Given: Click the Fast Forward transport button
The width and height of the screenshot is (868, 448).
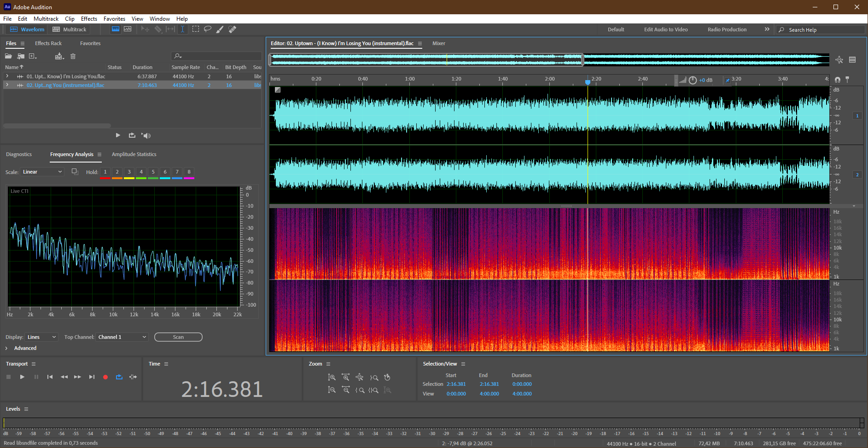Looking at the screenshot, I should tap(78, 377).
